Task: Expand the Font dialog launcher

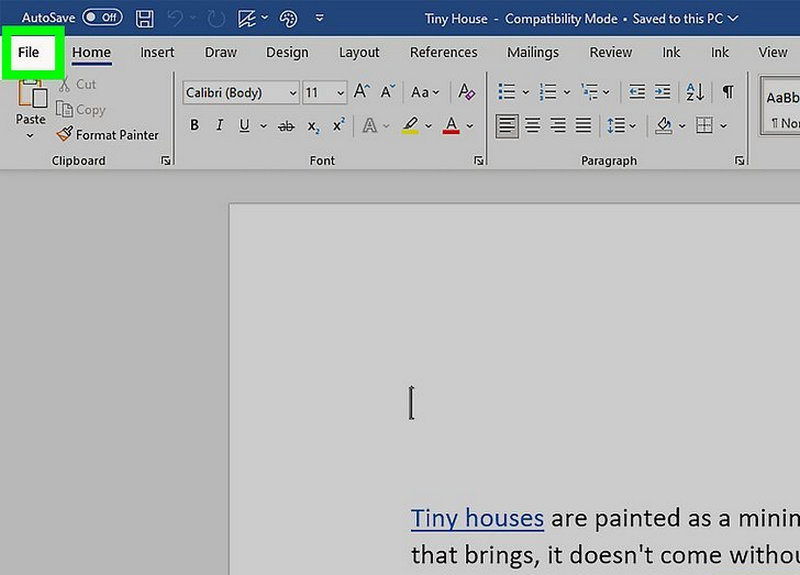Action: pyautogui.click(x=479, y=160)
